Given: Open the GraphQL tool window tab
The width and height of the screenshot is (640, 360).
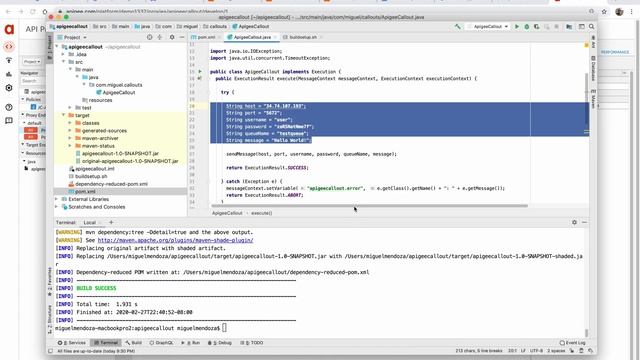Looking at the screenshot, I should [162, 343].
